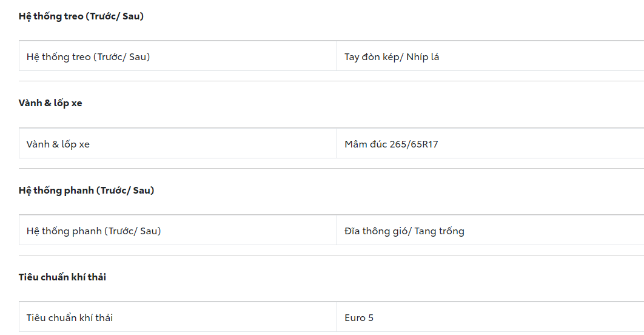Select the wheel value starting with "Mâm"
The image size is (644, 335).
391,144
